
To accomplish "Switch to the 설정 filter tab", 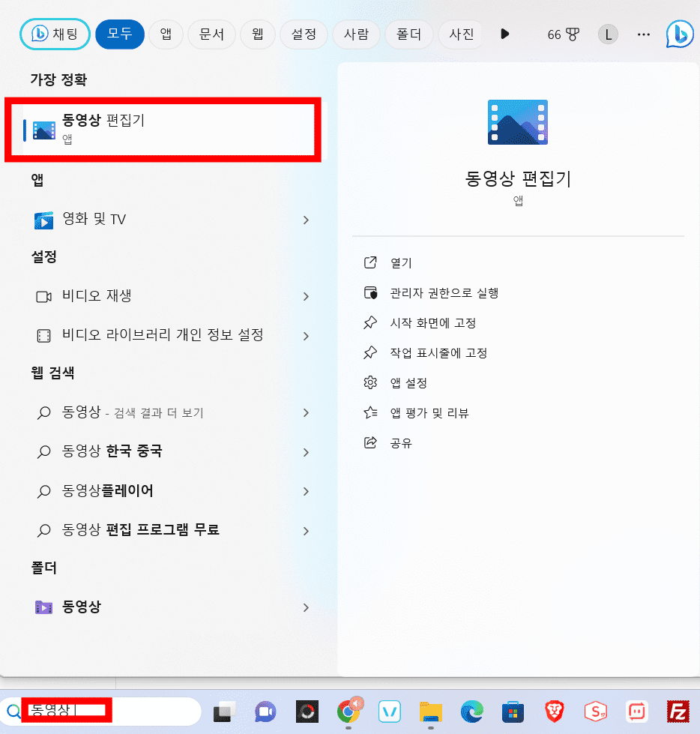I will pyautogui.click(x=304, y=34).
